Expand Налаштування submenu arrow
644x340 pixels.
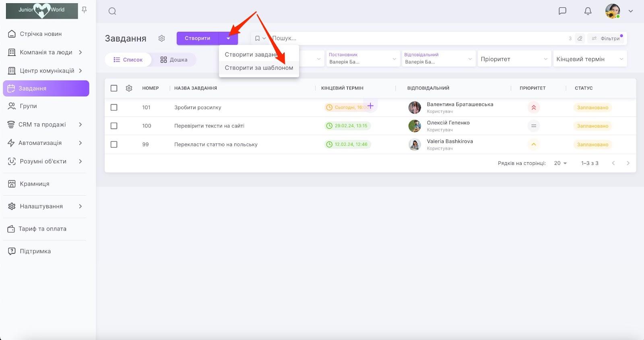(80, 206)
